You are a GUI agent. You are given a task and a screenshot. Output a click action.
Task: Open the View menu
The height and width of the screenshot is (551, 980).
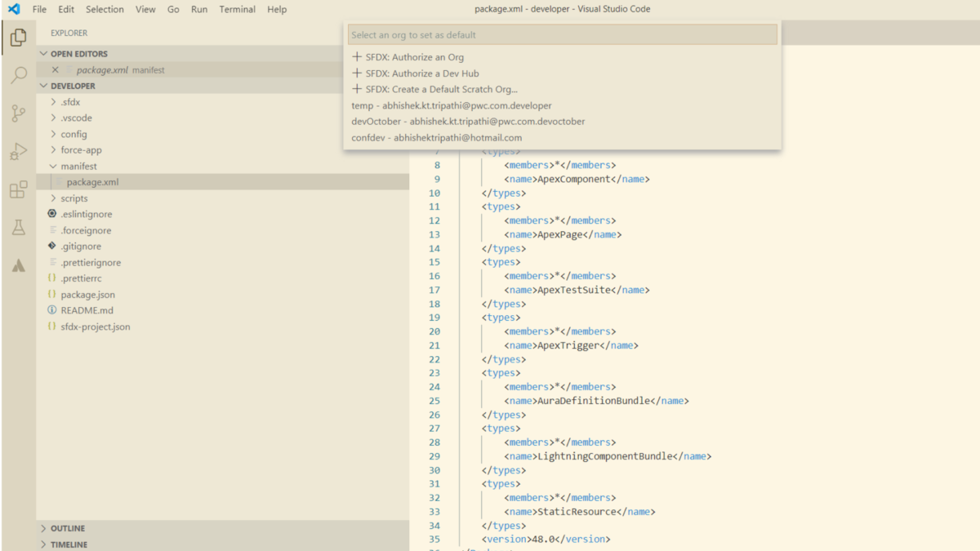(x=145, y=10)
